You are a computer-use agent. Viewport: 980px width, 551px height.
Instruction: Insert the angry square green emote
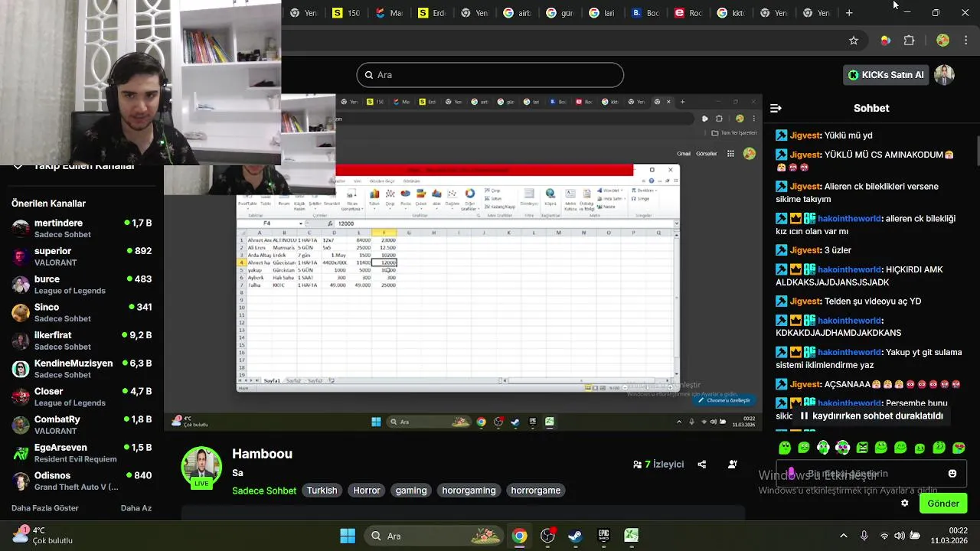[862, 448]
